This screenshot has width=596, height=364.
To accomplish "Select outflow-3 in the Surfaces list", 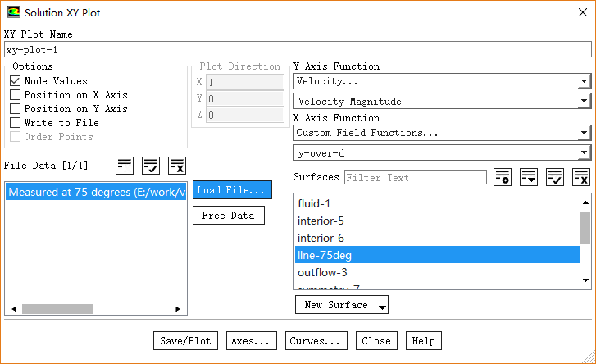I will pos(323,272).
